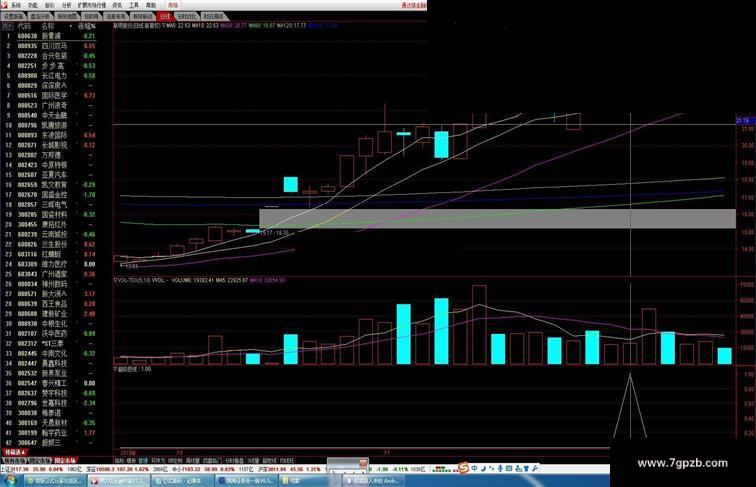Open the soft keyboard icon in IME bar

point(509,468)
